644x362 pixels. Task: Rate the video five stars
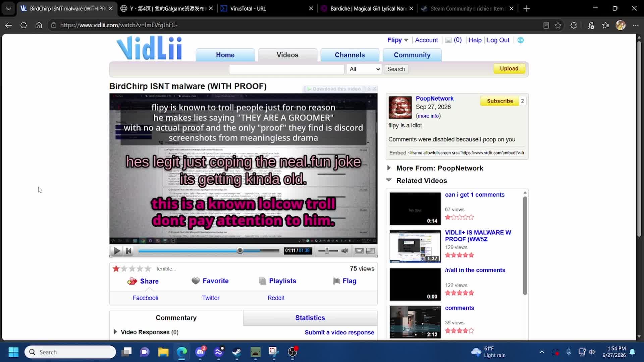[x=148, y=268]
